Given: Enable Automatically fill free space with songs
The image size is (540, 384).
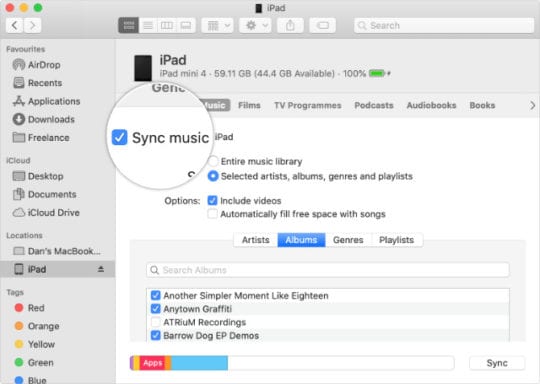Looking at the screenshot, I should (212, 214).
